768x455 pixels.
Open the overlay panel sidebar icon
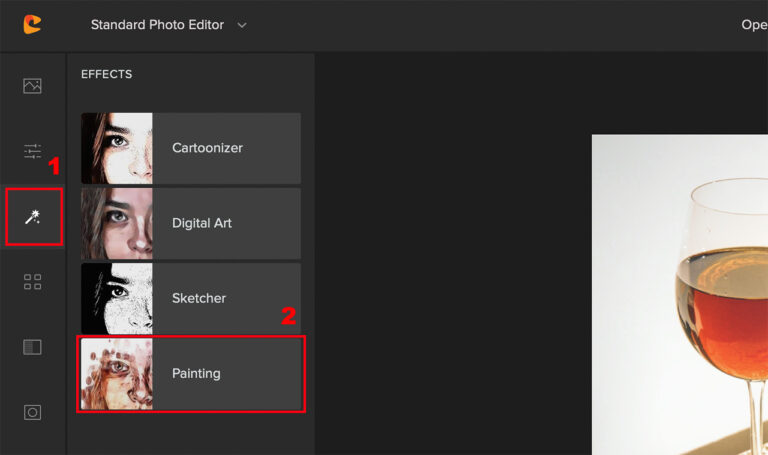(x=32, y=347)
